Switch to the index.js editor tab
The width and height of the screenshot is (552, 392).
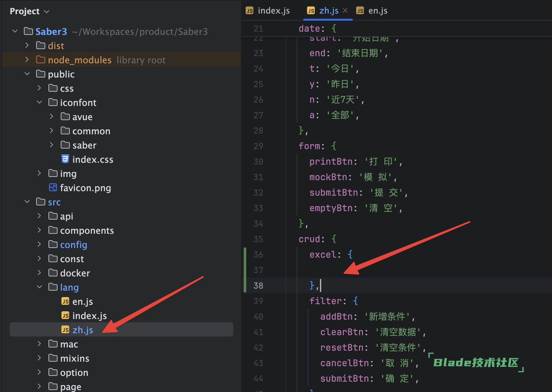268,11
